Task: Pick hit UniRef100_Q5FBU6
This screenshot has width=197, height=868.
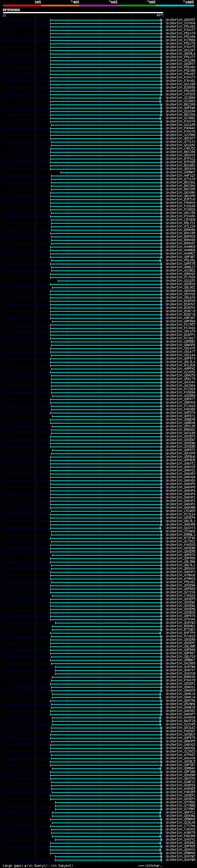Action: (180, 457)
